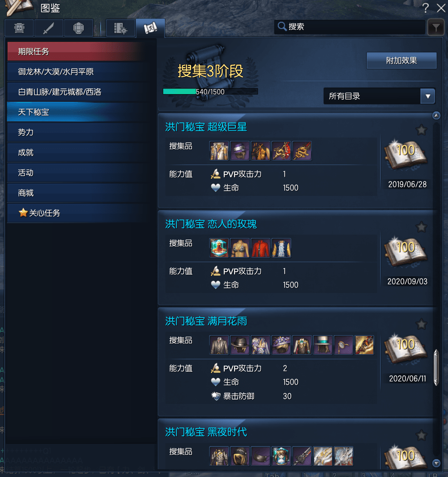Toggle favorite star for 洪门秘宝 黑夜时代

coord(421,435)
